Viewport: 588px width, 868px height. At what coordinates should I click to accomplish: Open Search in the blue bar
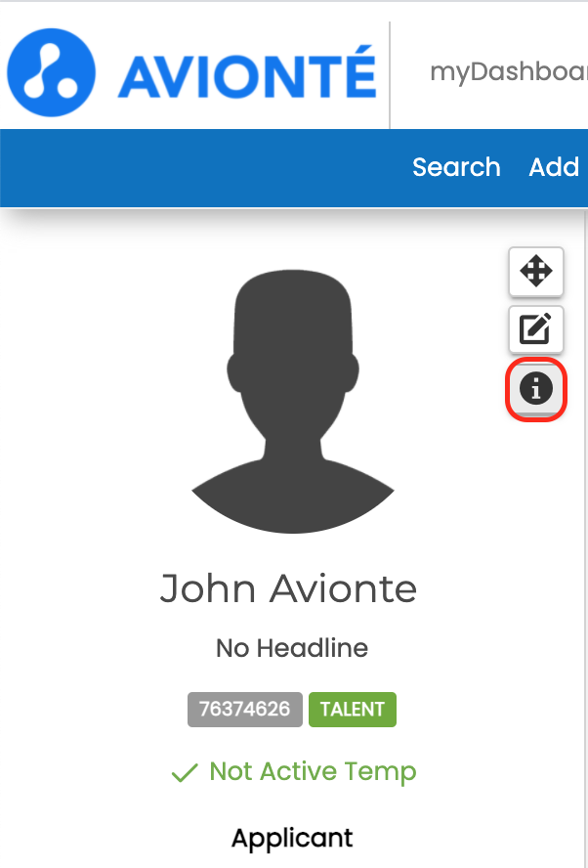[456, 166]
